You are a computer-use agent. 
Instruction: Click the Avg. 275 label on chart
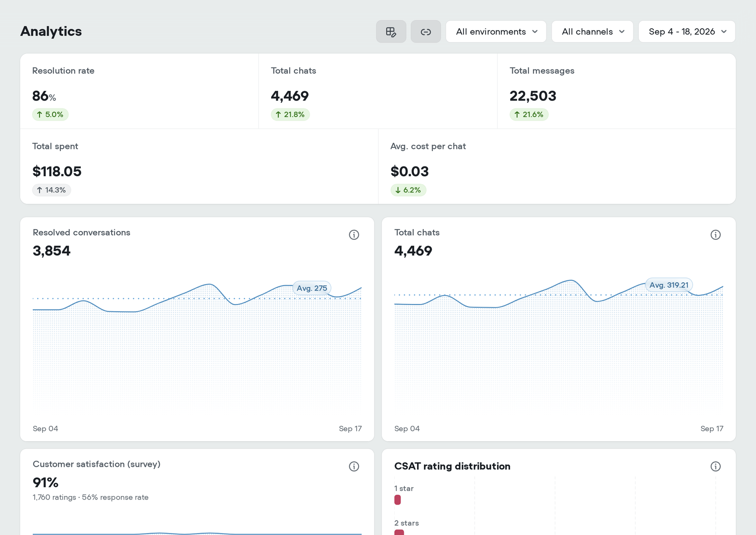[x=312, y=288]
